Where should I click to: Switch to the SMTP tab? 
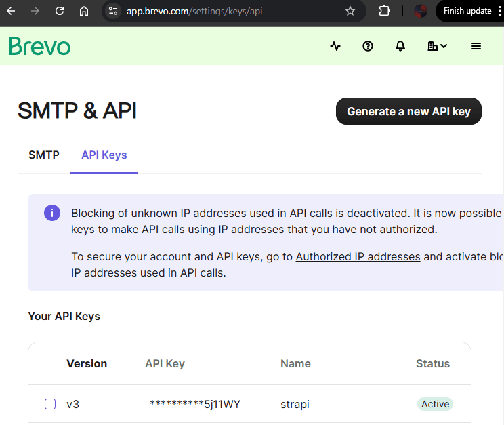[44, 155]
